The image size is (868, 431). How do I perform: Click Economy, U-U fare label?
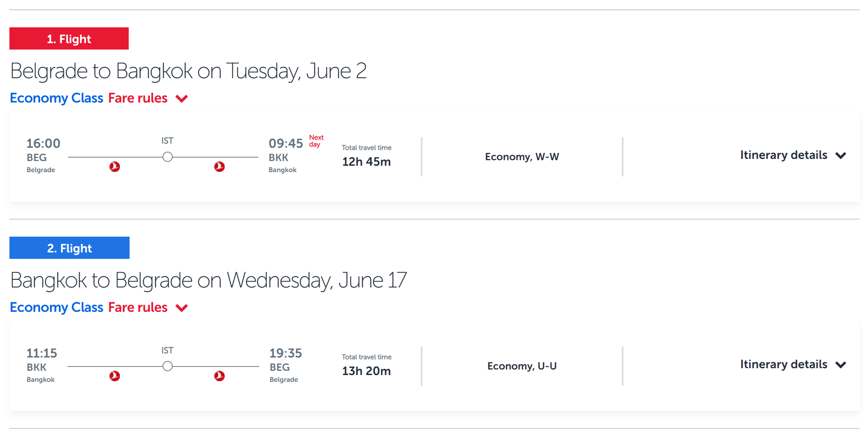coord(522,366)
